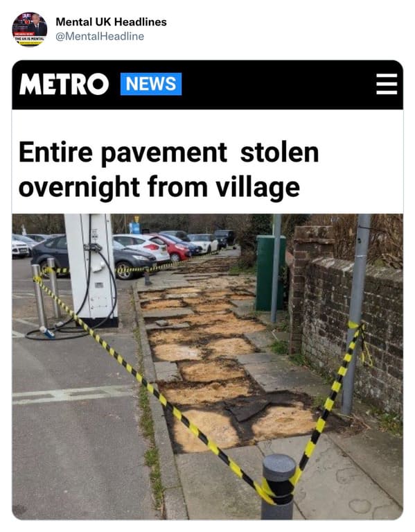Select the blue NEWS section badge
Viewport: 415px width, 532px height.
(151, 84)
